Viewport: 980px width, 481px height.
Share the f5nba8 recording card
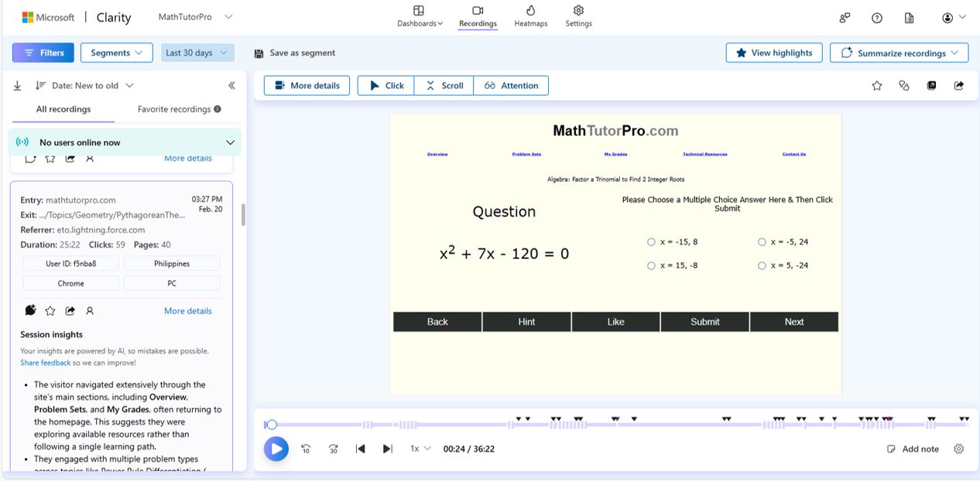[70, 311]
